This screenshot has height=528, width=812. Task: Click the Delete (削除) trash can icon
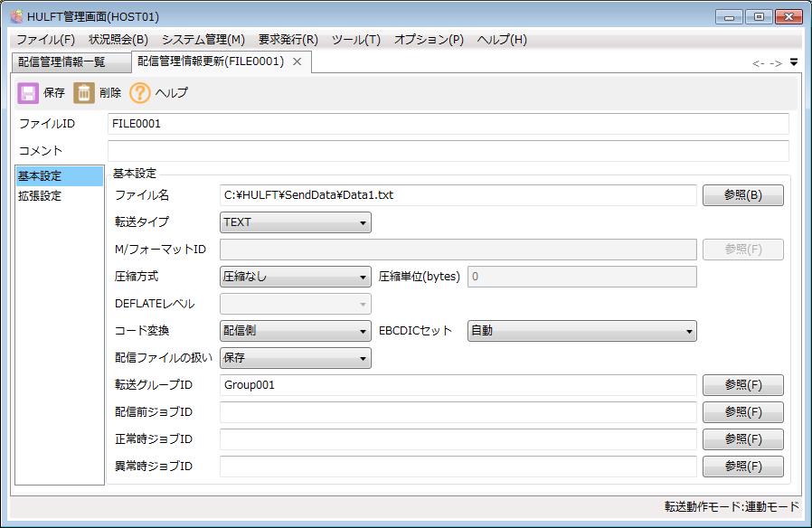[x=84, y=93]
